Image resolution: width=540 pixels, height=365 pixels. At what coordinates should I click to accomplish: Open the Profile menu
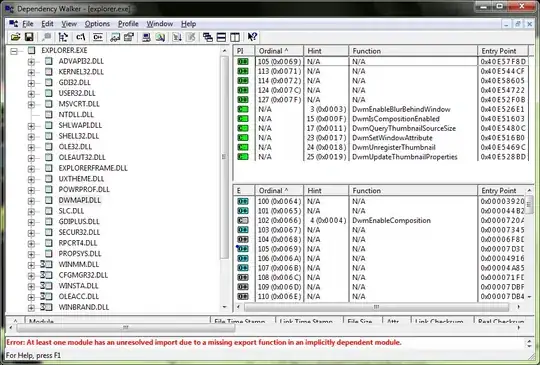tap(128, 24)
